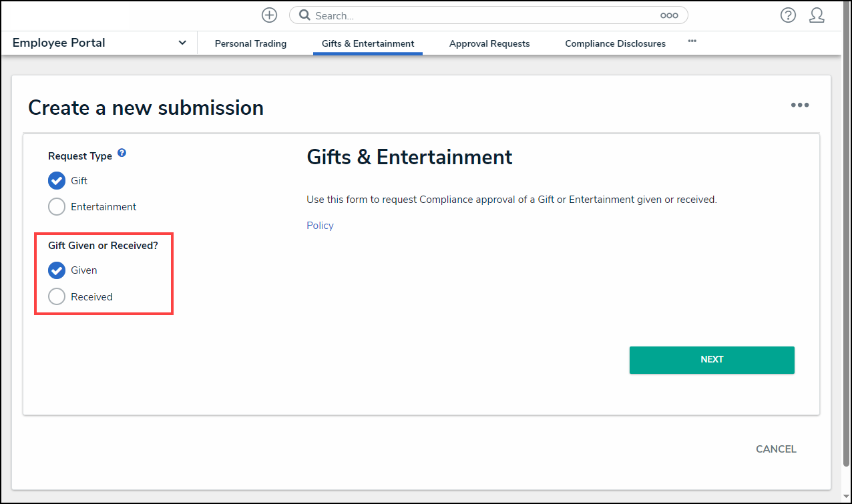The width and height of the screenshot is (852, 504).
Task: Choose Gift as the request type
Action: pyautogui.click(x=57, y=180)
